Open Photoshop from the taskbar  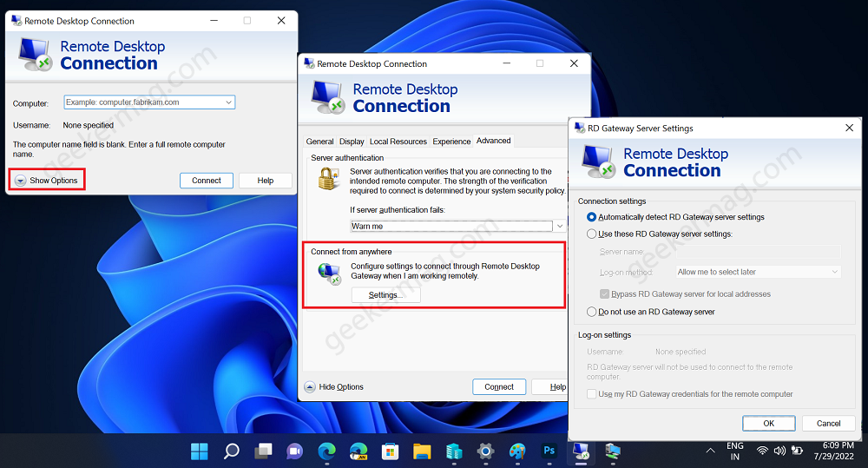click(549, 451)
